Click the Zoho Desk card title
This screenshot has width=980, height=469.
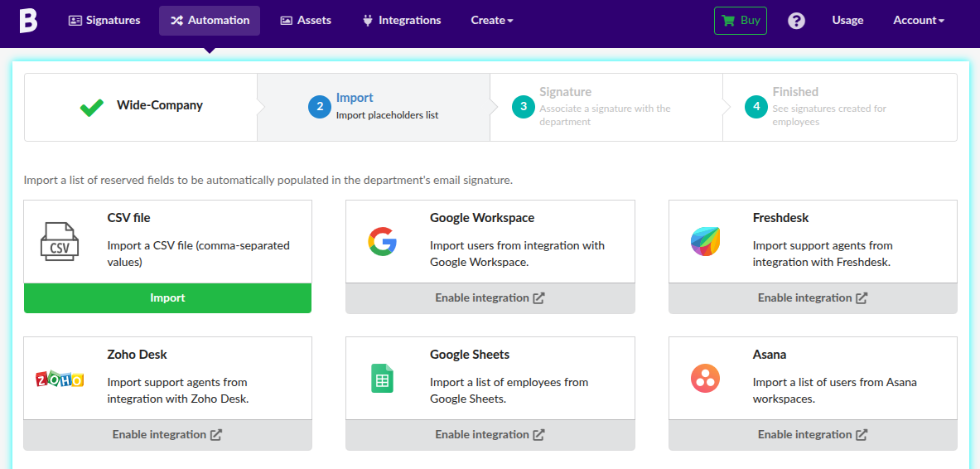click(x=137, y=355)
